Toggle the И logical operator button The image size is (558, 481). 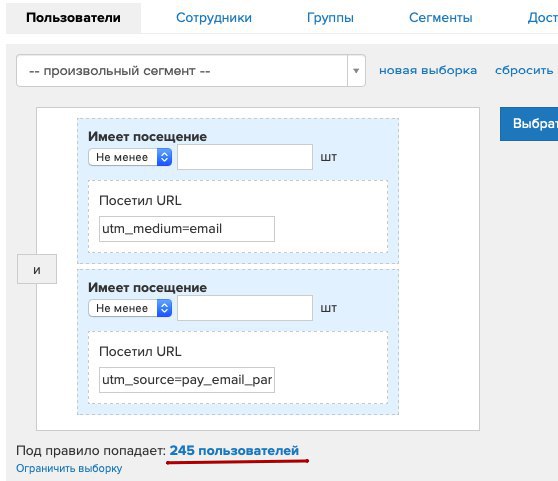tap(37, 269)
